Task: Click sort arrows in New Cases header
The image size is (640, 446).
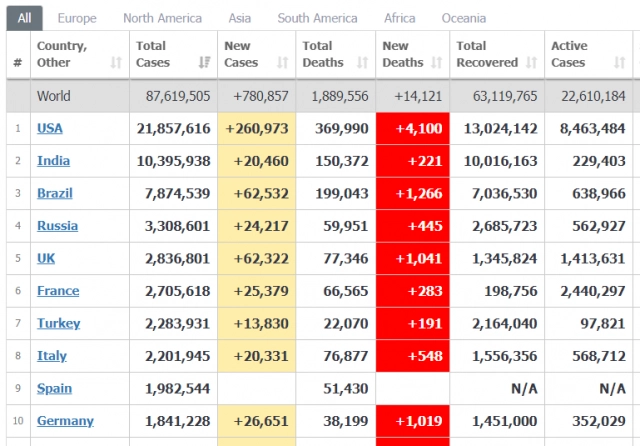Action: pos(283,63)
